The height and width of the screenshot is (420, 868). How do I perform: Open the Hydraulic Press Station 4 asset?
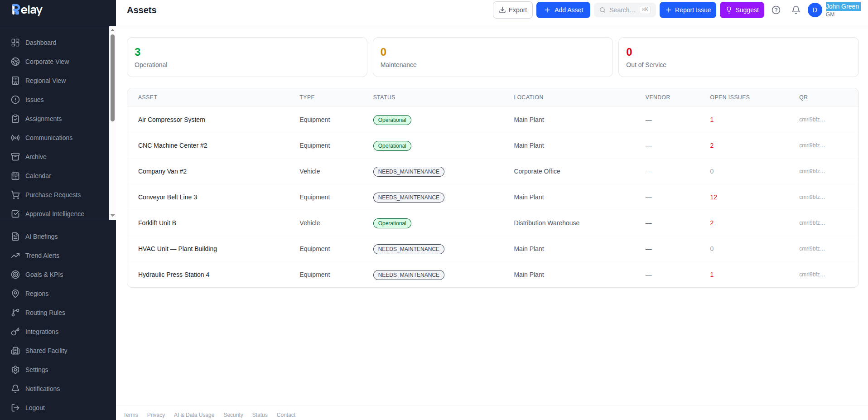click(x=174, y=275)
